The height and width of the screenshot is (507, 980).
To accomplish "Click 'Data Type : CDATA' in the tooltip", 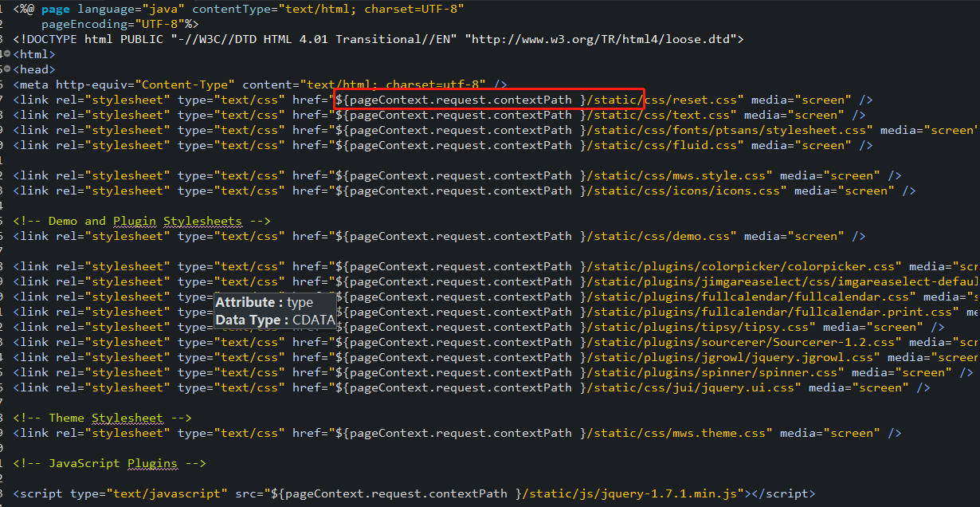I will click(276, 320).
